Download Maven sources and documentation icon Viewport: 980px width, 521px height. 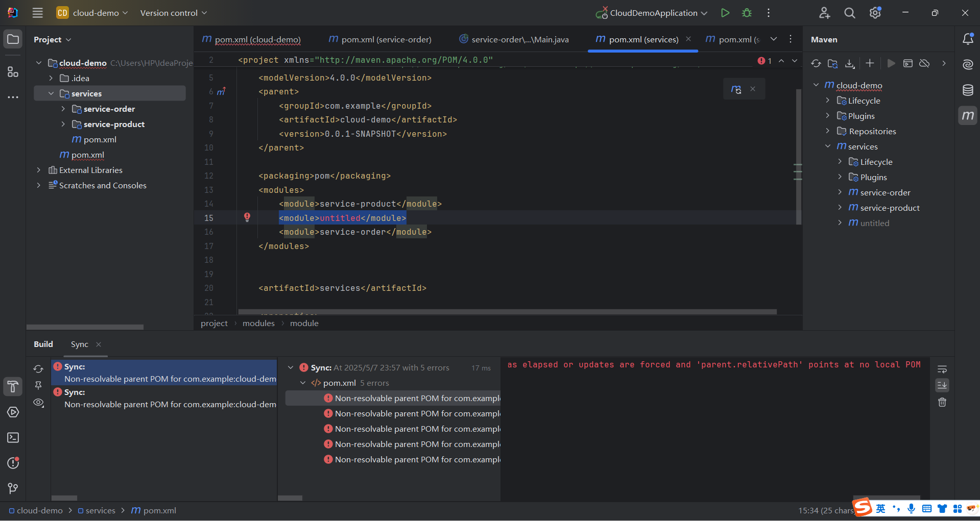[x=849, y=63]
